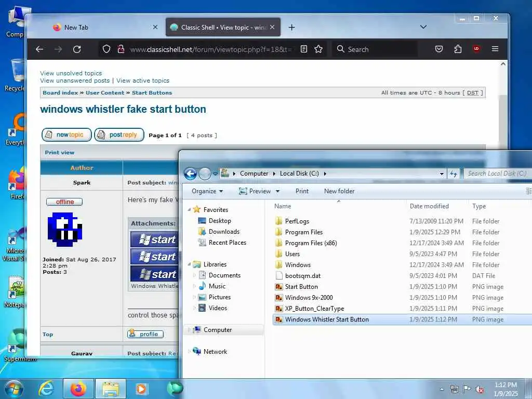Close the New Tab tab
This screenshot has width=532, height=399.
(155, 27)
